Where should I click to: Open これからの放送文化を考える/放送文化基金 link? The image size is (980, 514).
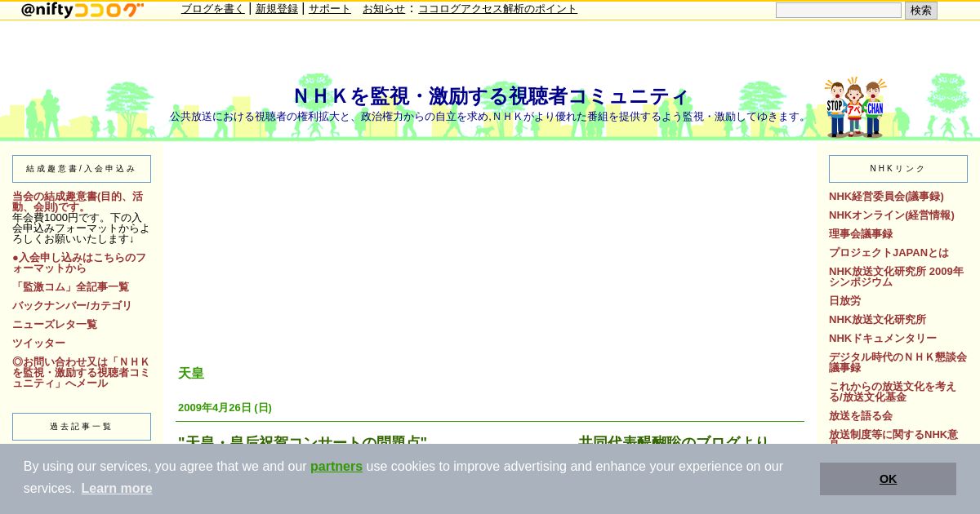tap(893, 392)
